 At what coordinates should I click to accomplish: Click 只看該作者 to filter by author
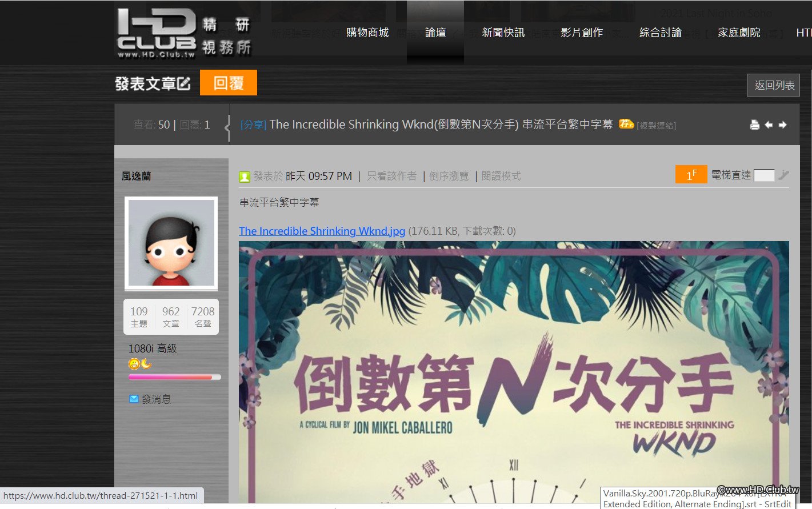click(391, 176)
